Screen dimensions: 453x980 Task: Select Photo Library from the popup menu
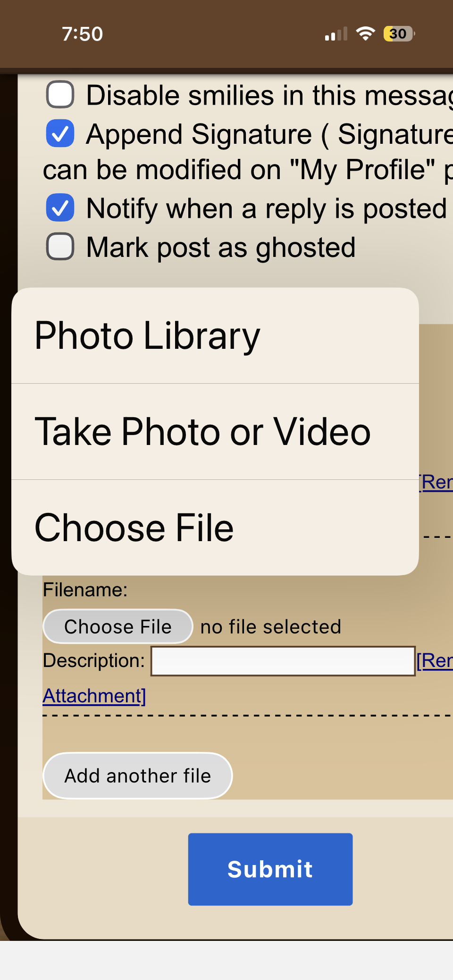pyautogui.click(x=215, y=336)
